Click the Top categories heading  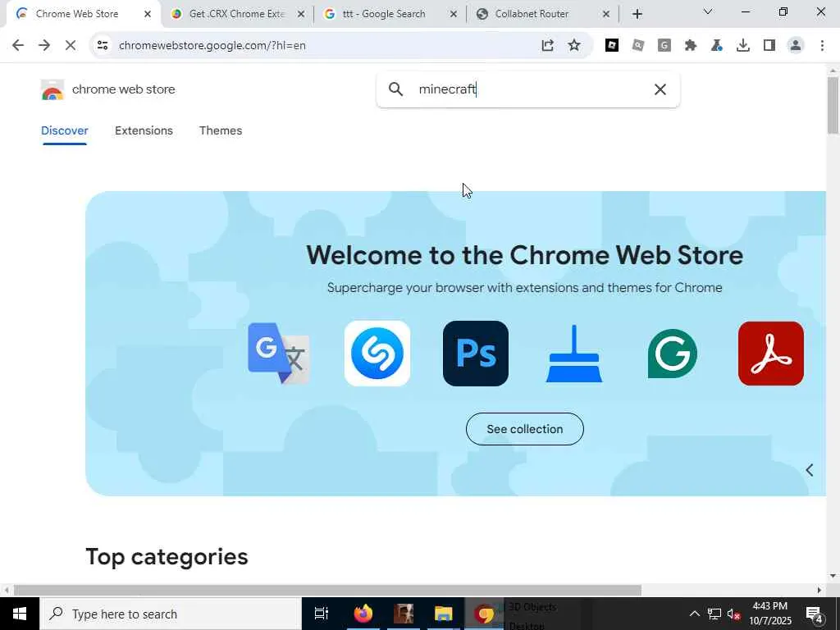[x=167, y=557]
